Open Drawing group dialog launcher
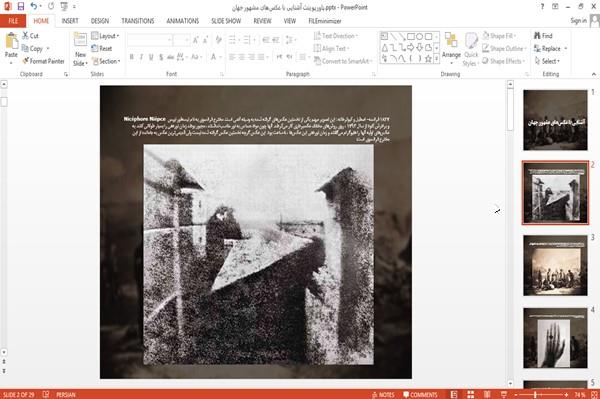This screenshot has width=600, height=399. coord(527,74)
